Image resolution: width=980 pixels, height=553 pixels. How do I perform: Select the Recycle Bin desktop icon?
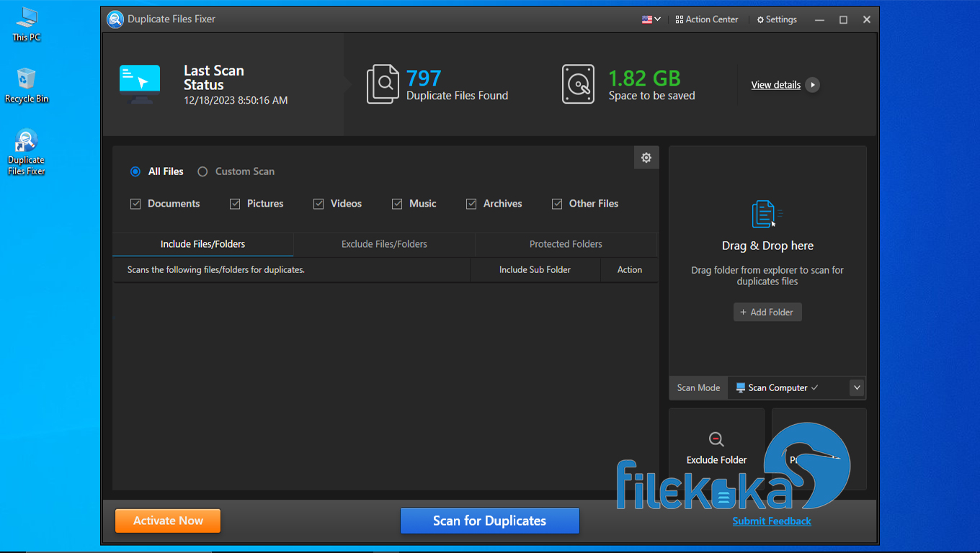pos(27,86)
